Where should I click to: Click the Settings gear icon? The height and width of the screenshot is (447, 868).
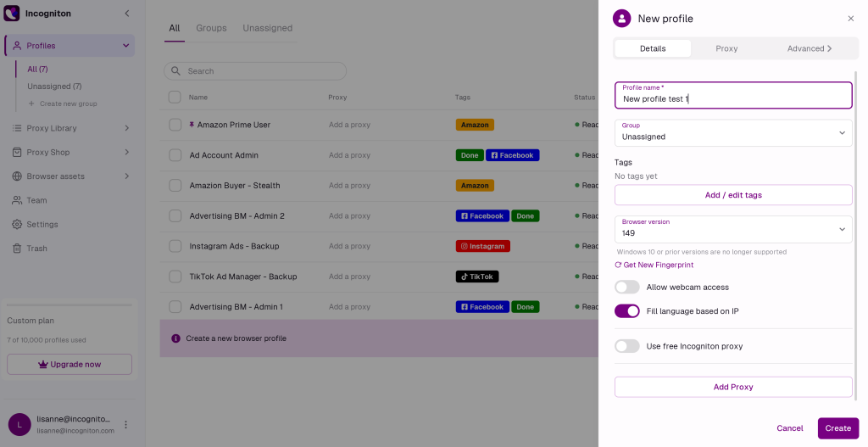click(x=17, y=224)
